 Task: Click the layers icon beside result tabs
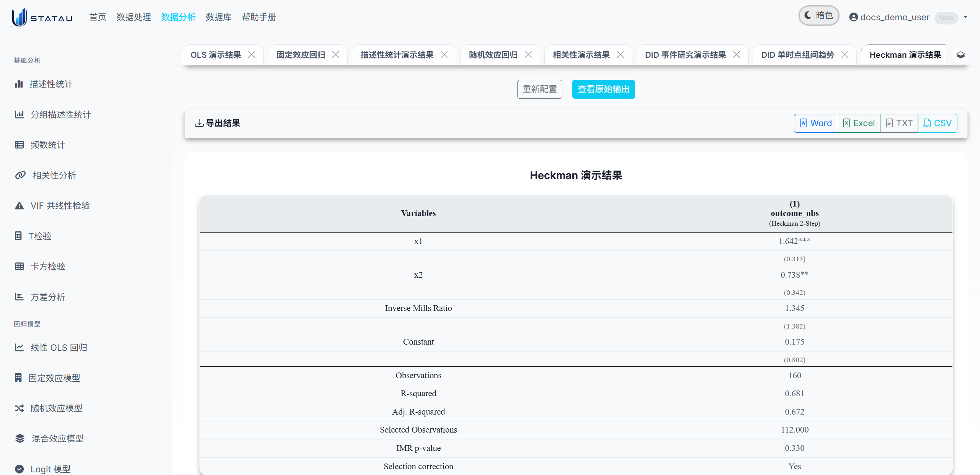[x=961, y=55]
